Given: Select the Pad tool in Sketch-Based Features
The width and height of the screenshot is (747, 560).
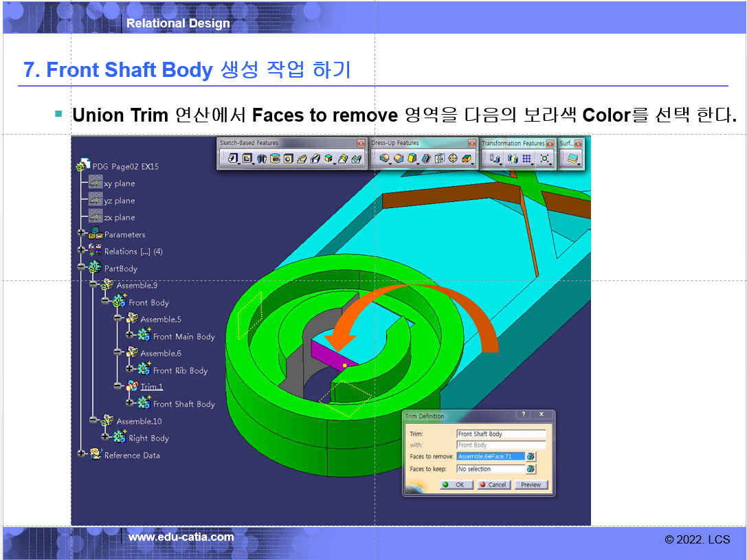Looking at the screenshot, I should pyautogui.click(x=232, y=159).
